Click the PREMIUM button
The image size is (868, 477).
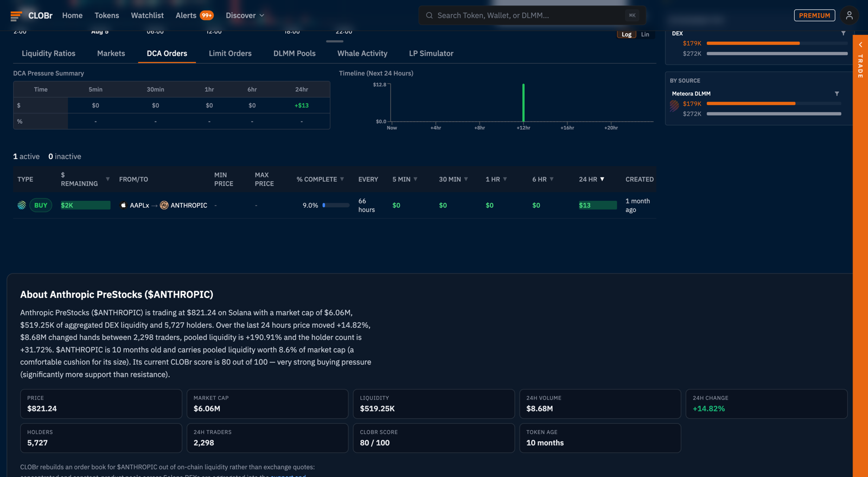814,15
